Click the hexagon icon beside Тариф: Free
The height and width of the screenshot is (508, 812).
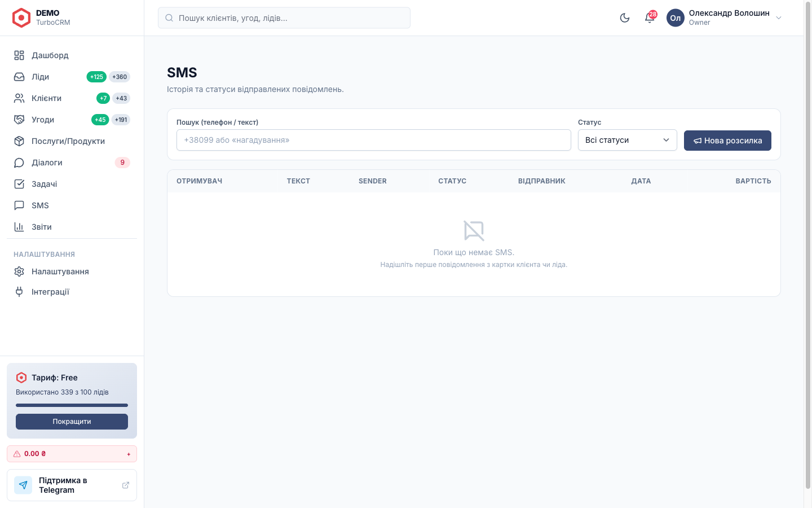21,378
